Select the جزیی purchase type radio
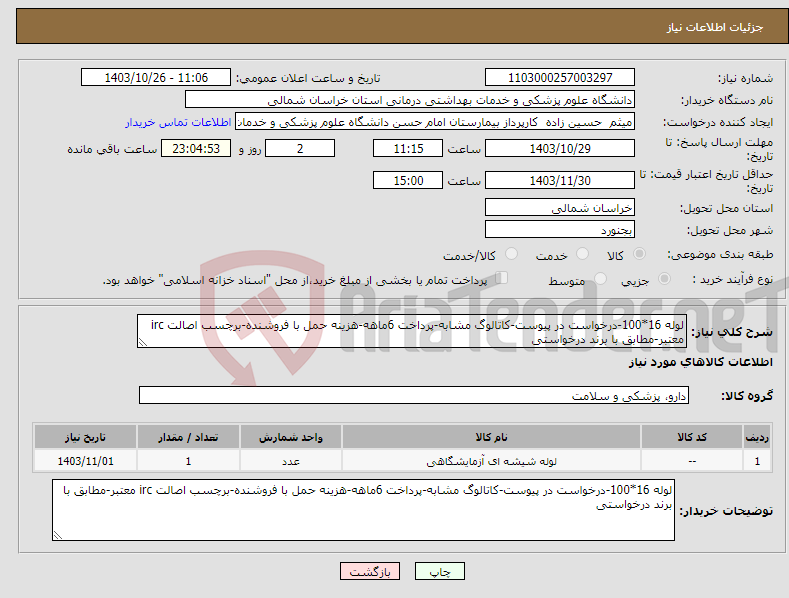Image resolution: width=789 pixels, height=598 pixels. [x=664, y=278]
